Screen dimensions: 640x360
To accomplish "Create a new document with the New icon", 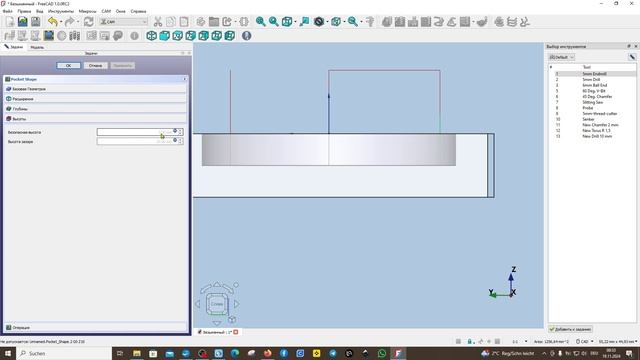I will [x=10, y=22].
